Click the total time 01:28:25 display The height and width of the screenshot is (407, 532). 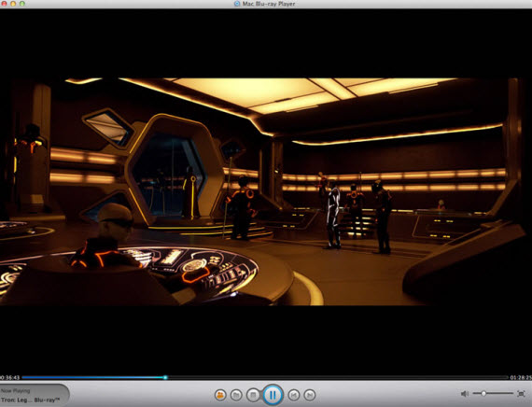click(521, 377)
